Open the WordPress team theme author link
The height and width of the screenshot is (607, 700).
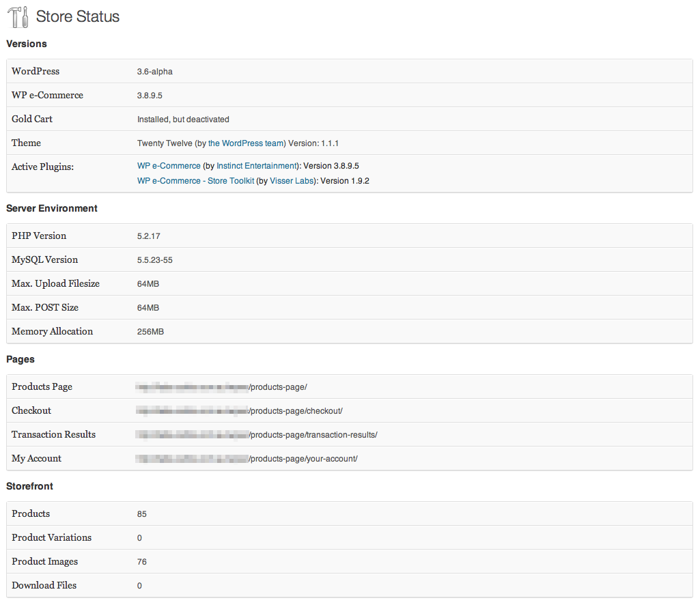click(247, 143)
